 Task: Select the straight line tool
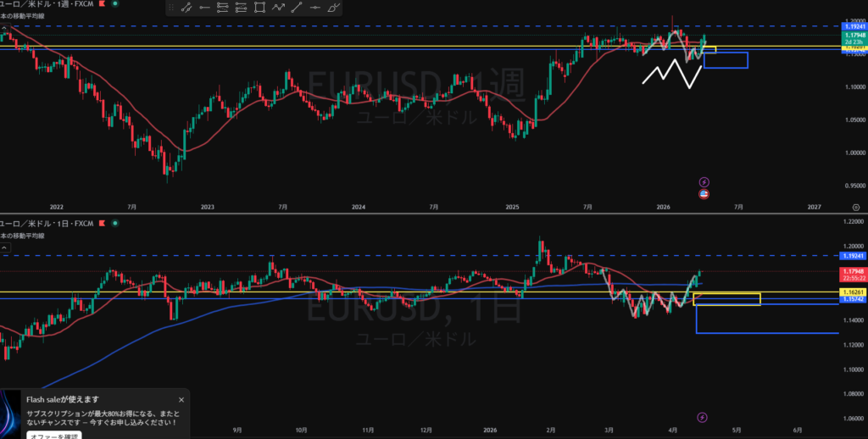[x=298, y=8]
